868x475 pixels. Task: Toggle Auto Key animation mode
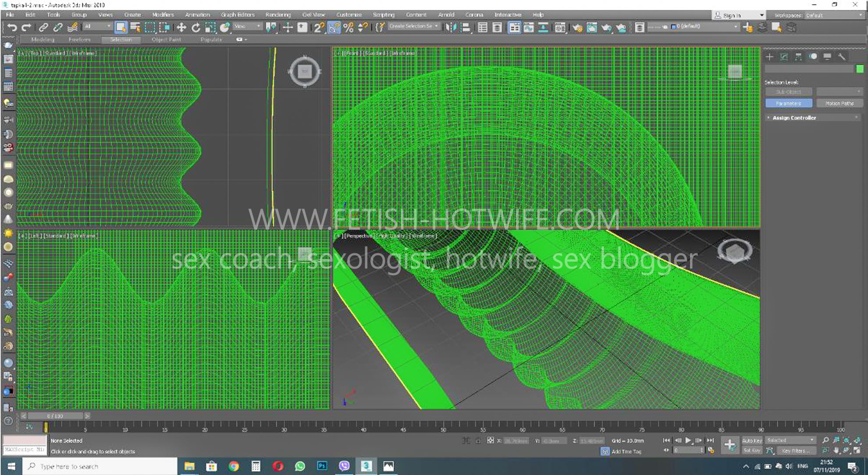point(752,440)
